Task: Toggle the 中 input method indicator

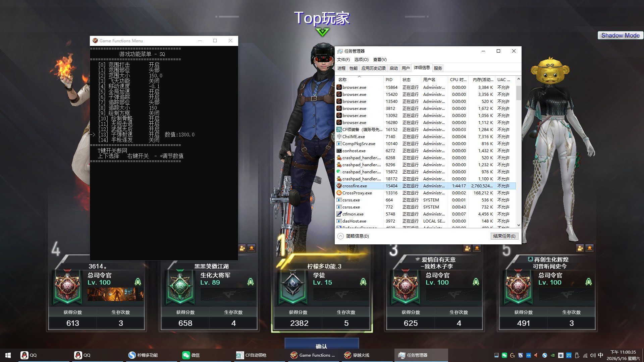Action: 600,355
